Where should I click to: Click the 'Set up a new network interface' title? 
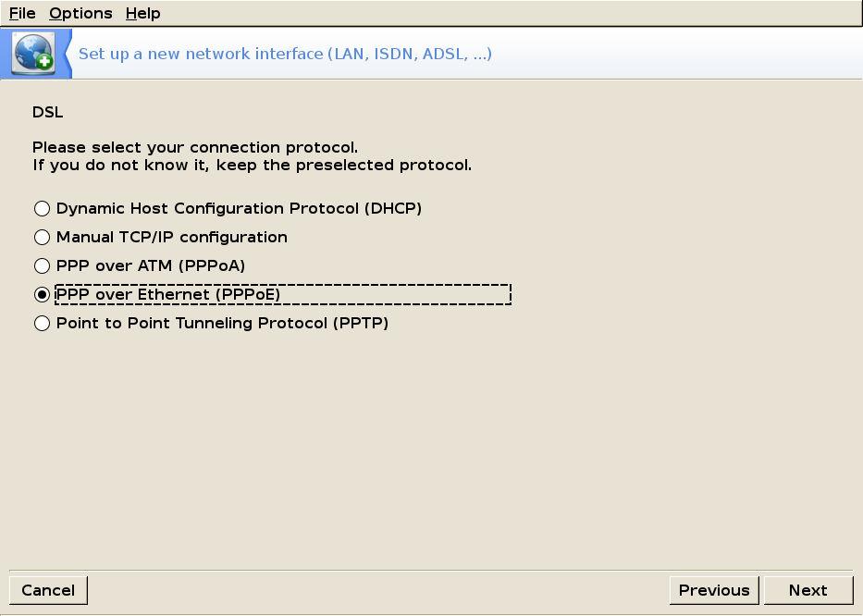tap(285, 54)
